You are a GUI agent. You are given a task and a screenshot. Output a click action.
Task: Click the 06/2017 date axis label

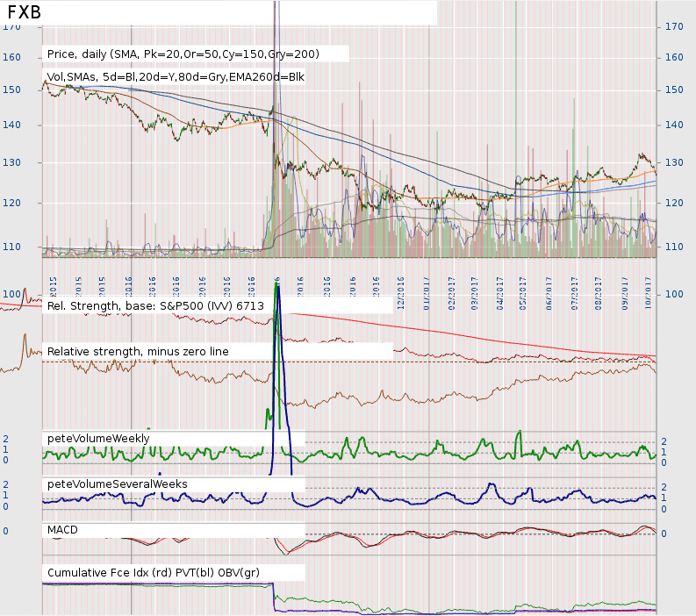[549, 293]
